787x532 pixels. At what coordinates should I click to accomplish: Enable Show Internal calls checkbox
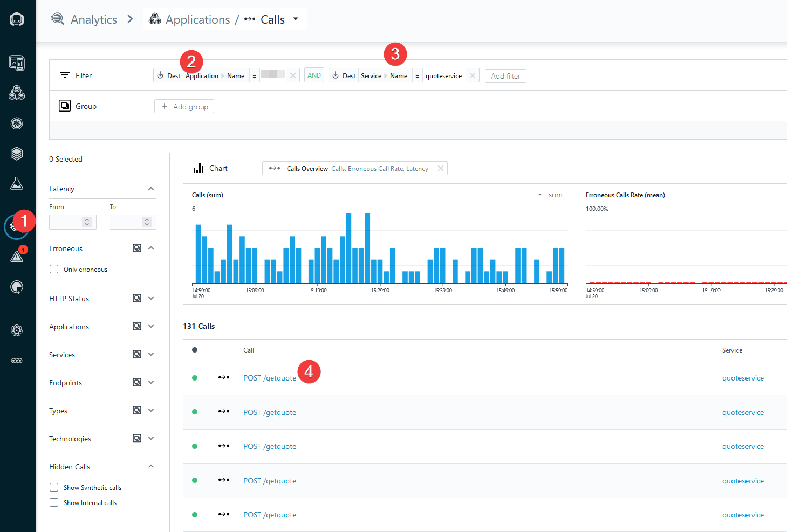pos(54,502)
